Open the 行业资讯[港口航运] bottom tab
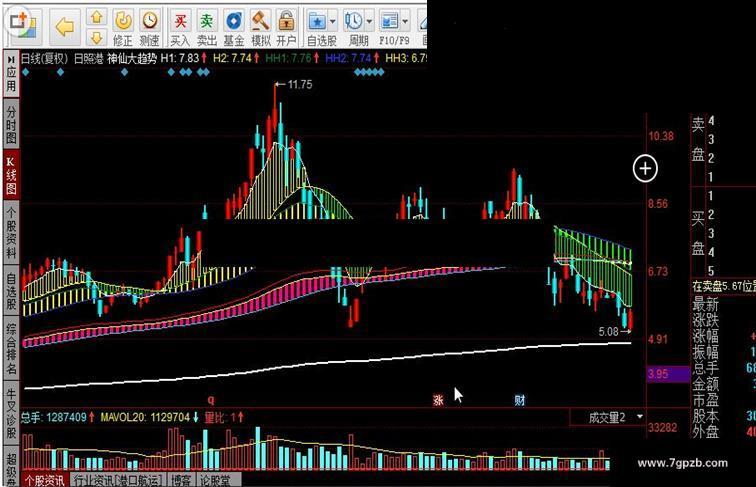 tap(118, 480)
